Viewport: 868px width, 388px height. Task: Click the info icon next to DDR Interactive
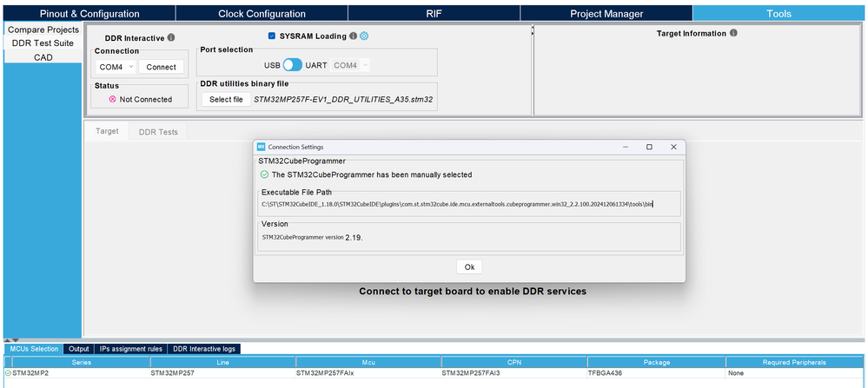click(171, 37)
